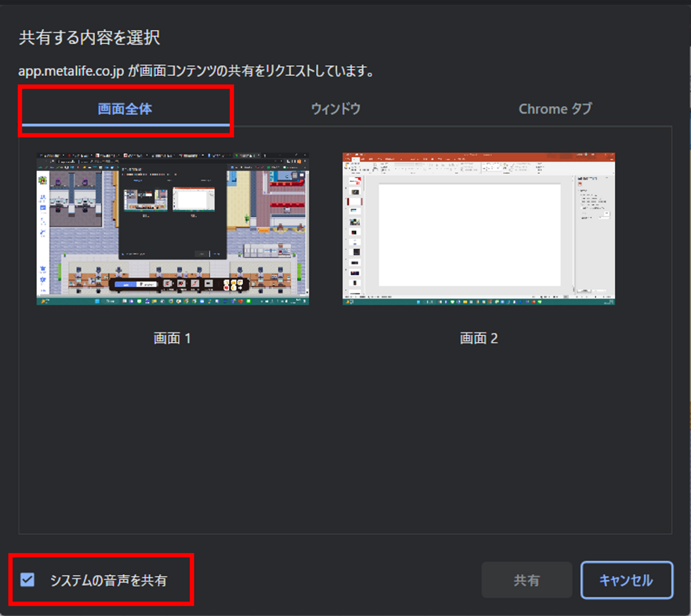Select the 画面全体 tab
This screenshot has width=691, height=616.
125,109
